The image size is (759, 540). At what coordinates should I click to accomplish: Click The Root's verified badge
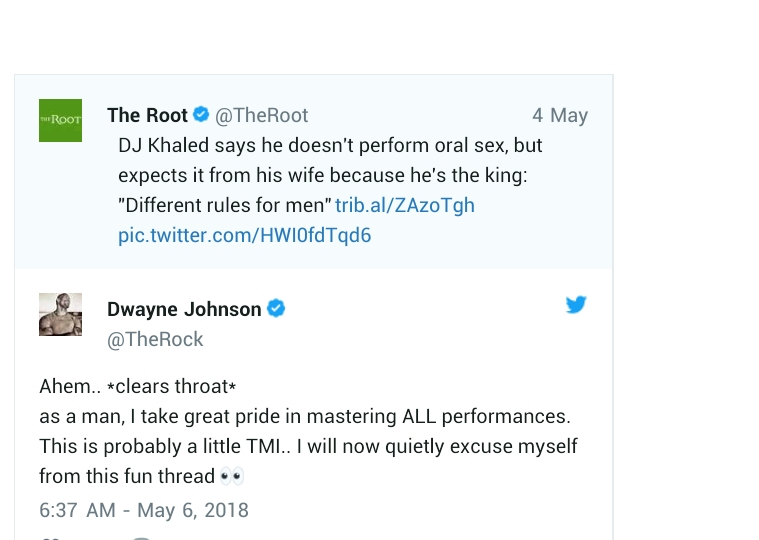pyautogui.click(x=201, y=115)
